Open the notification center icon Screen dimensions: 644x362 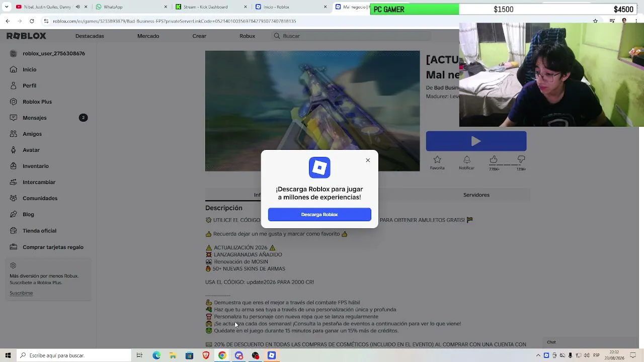click(x=633, y=355)
